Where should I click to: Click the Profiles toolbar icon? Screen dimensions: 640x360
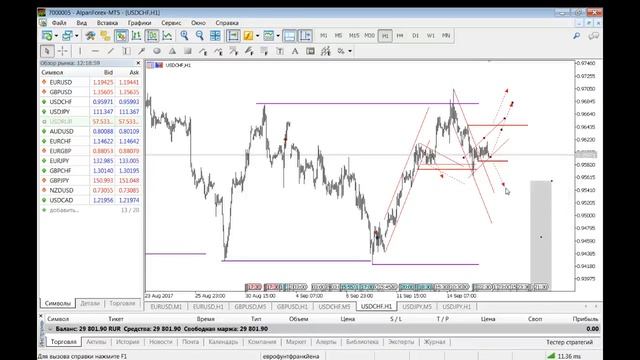[x=67, y=36]
